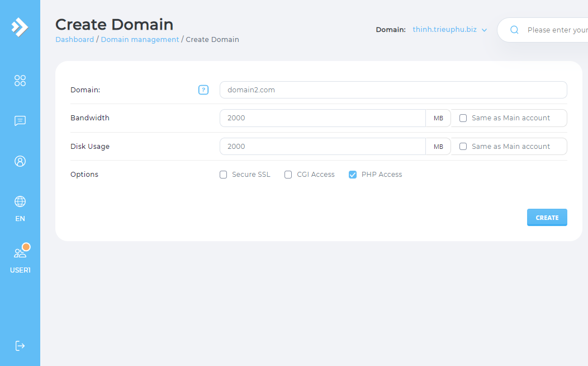Click the search magnifier icon
The image size is (588, 366).
514,30
